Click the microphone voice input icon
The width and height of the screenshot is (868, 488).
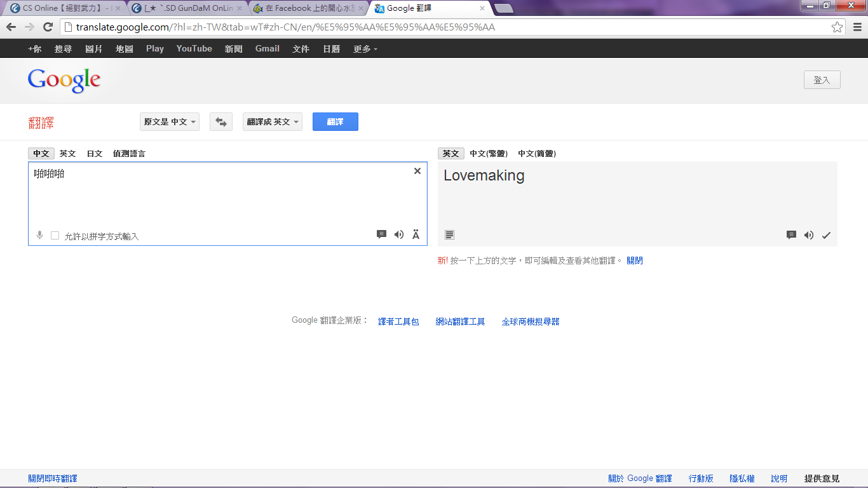point(39,236)
